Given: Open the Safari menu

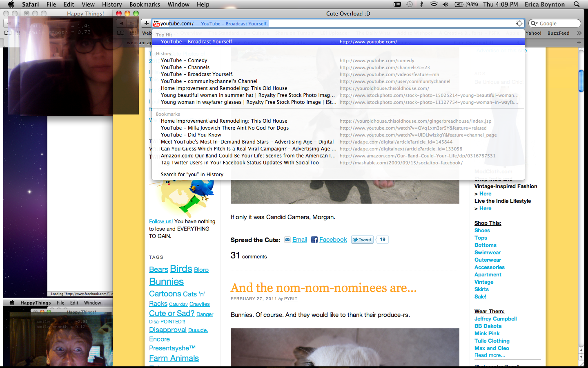Looking at the screenshot, I should 30,4.
